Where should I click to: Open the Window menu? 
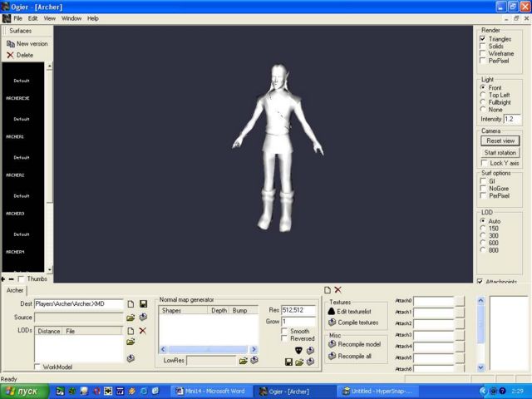tap(71, 18)
